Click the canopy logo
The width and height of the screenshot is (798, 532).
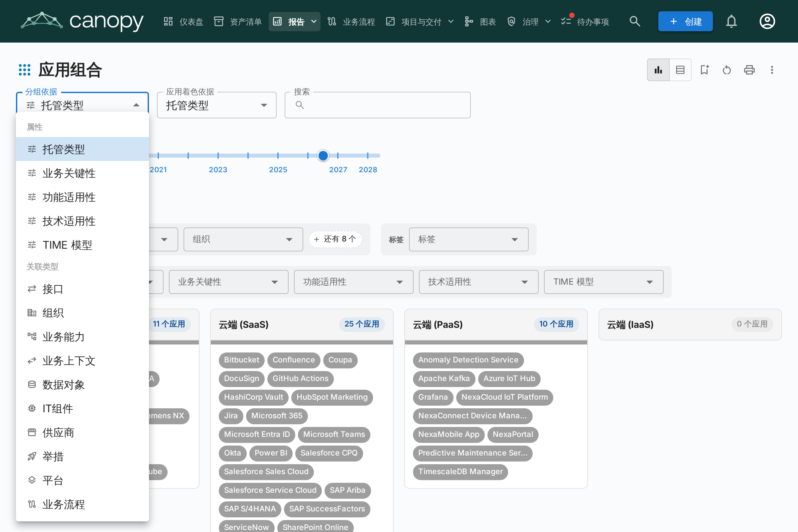(x=82, y=21)
